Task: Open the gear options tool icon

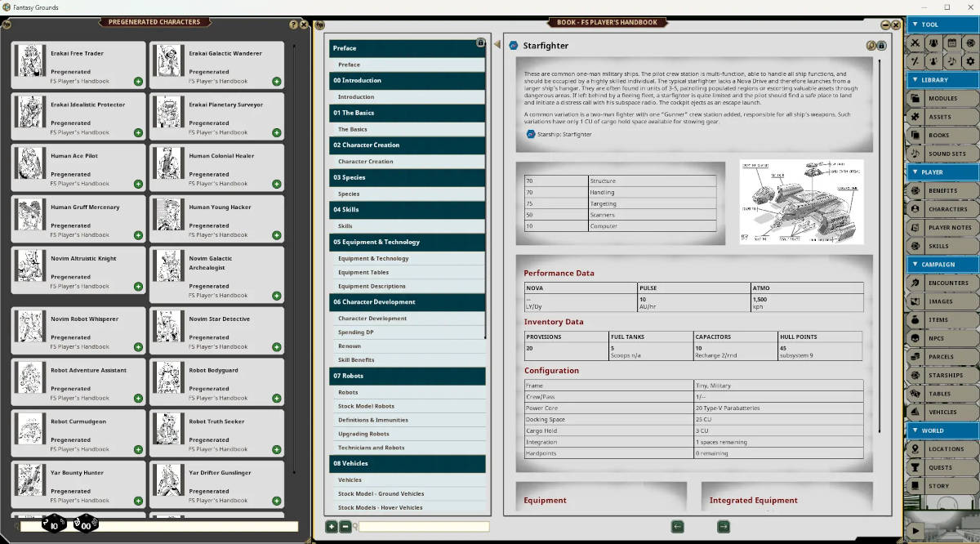Action: pyautogui.click(x=970, y=61)
